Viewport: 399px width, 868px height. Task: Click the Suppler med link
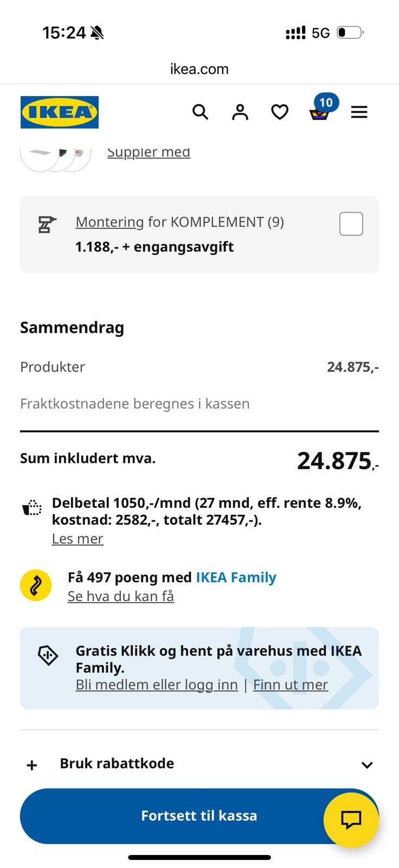pyautogui.click(x=149, y=152)
